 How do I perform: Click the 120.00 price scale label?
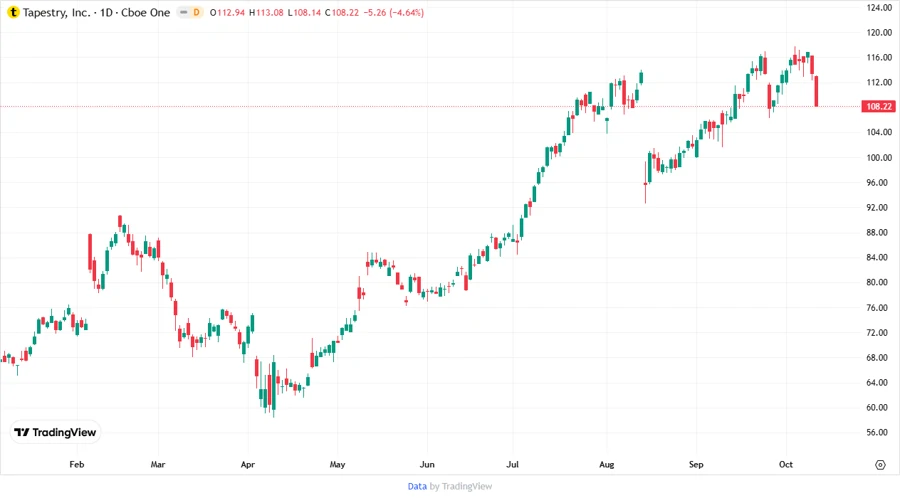pos(878,32)
